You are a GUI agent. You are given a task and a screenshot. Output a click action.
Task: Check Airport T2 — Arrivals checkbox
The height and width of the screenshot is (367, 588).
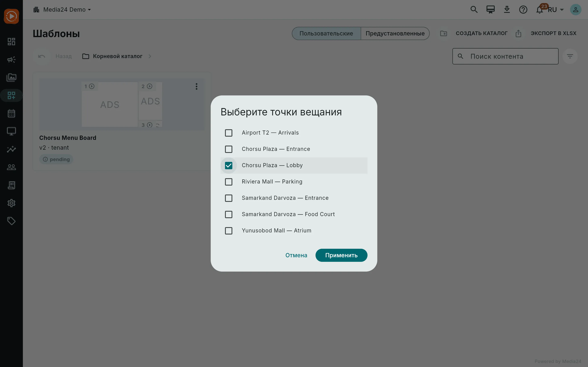click(x=229, y=133)
